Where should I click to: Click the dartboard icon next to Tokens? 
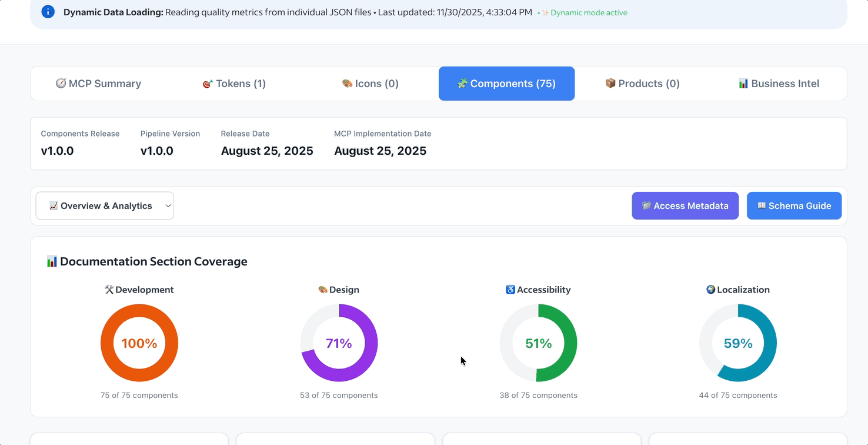[x=207, y=83]
